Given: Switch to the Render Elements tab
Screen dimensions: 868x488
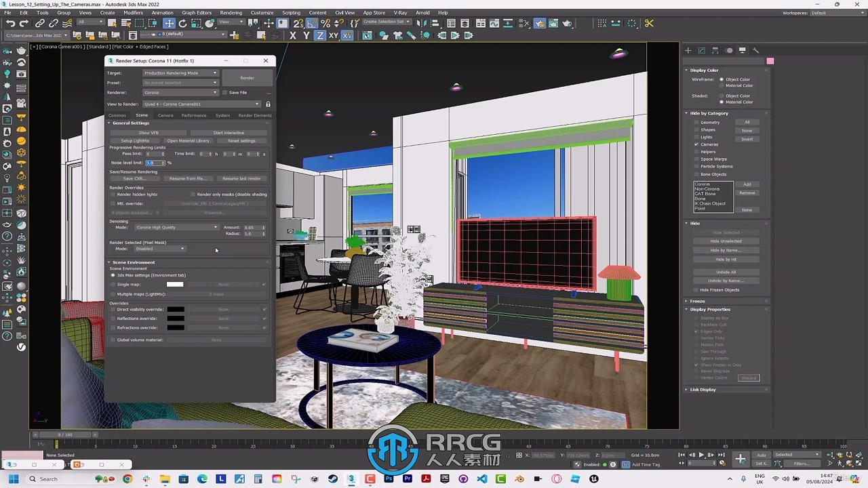Looking at the screenshot, I should pyautogui.click(x=255, y=115).
